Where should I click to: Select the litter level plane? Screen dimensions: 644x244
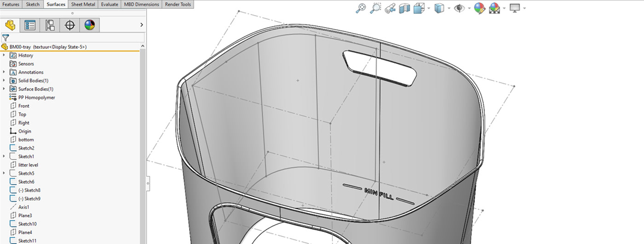pyautogui.click(x=24, y=165)
